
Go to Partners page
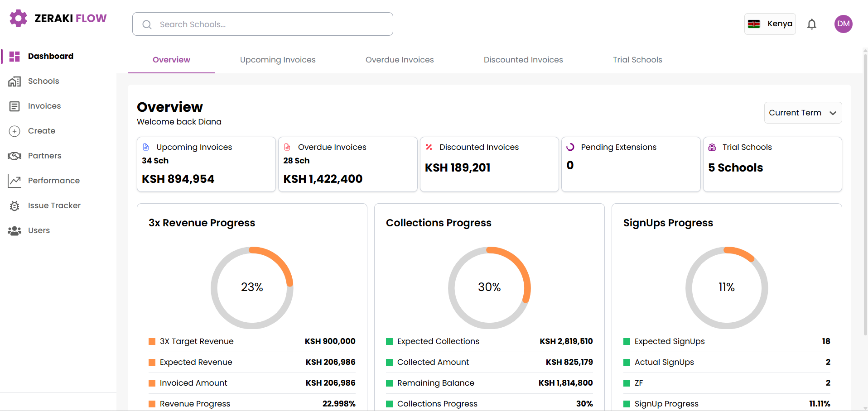(x=44, y=156)
